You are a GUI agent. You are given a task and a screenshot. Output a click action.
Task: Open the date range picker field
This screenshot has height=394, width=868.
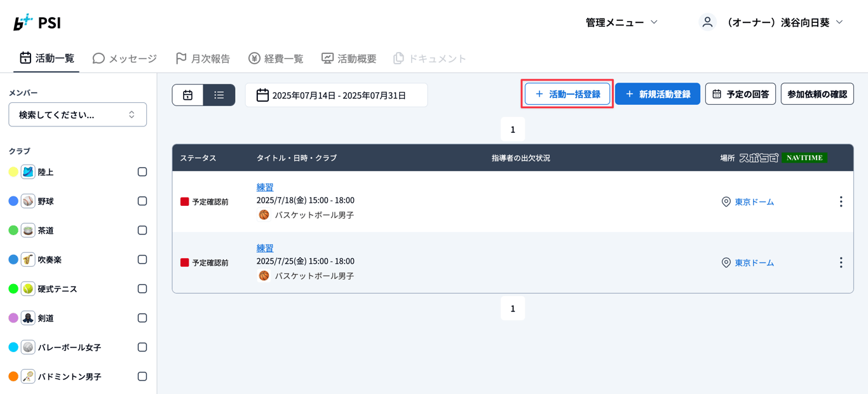(336, 95)
